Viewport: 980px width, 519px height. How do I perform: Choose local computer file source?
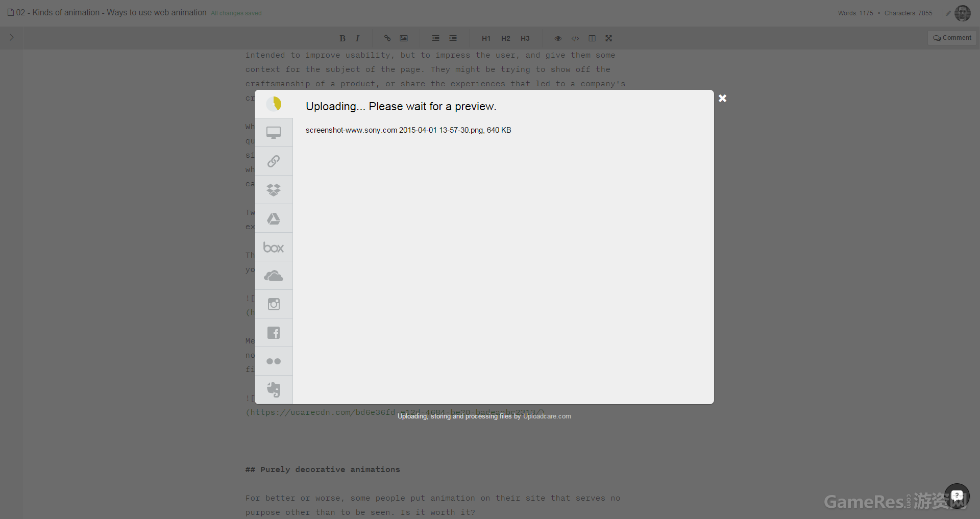(x=274, y=133)
